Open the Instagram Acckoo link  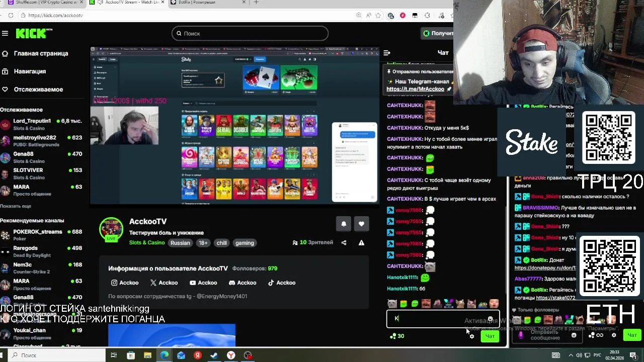[125, 283]
